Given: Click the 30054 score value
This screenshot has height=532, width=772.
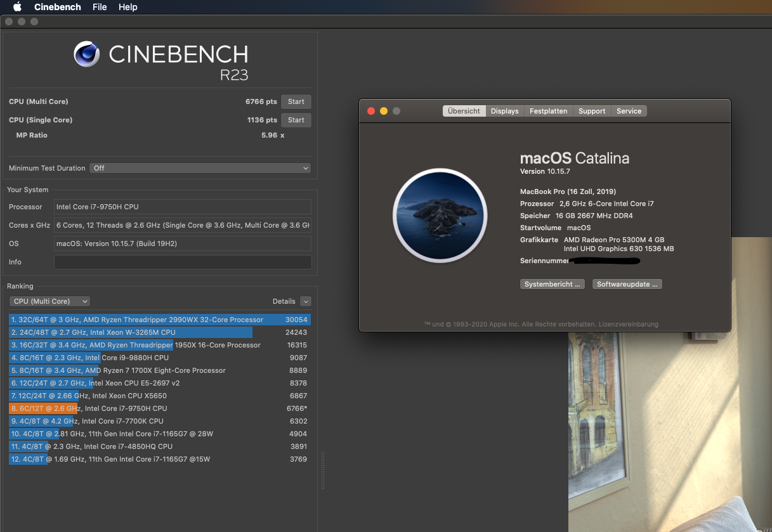Looking at the screenshot, I should (x=296, y=320).
